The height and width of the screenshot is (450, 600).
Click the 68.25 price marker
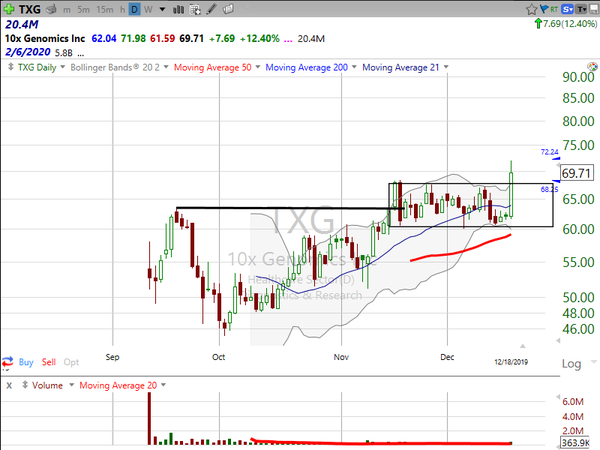click(x=549, y=189)
